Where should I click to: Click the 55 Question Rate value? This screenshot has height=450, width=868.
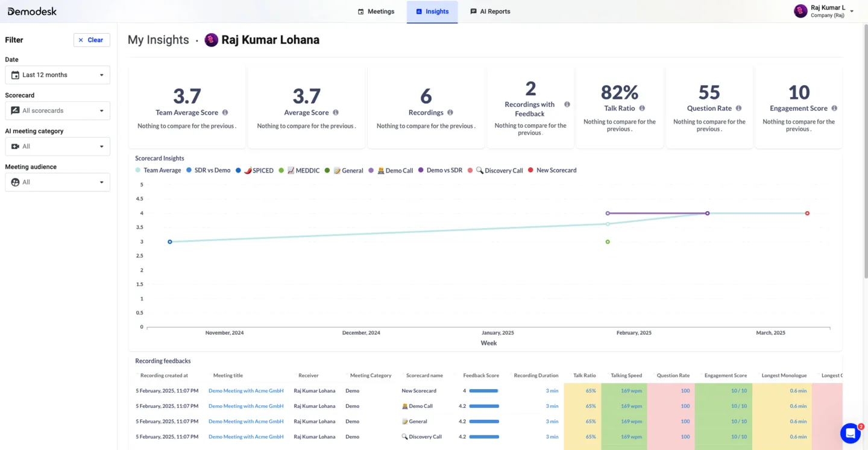(x=709, y=92)
